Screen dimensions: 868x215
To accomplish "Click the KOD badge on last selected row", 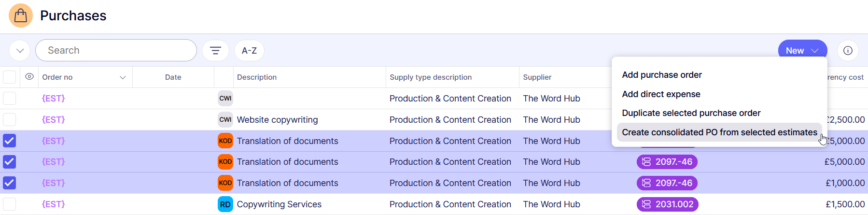I will click(x=225, y=183).
